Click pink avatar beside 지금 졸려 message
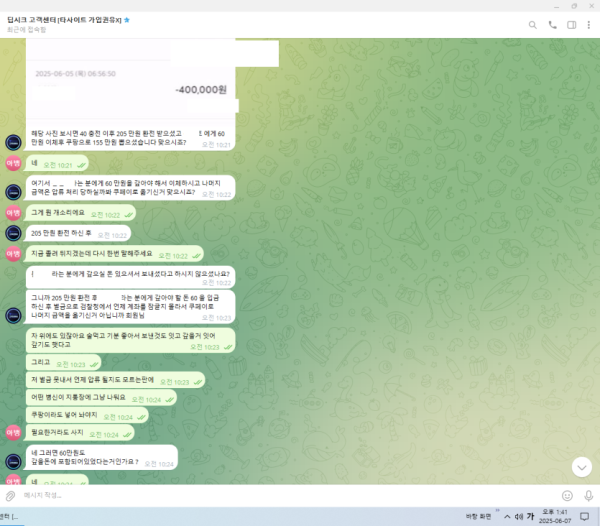 click(x=13, y=254)
